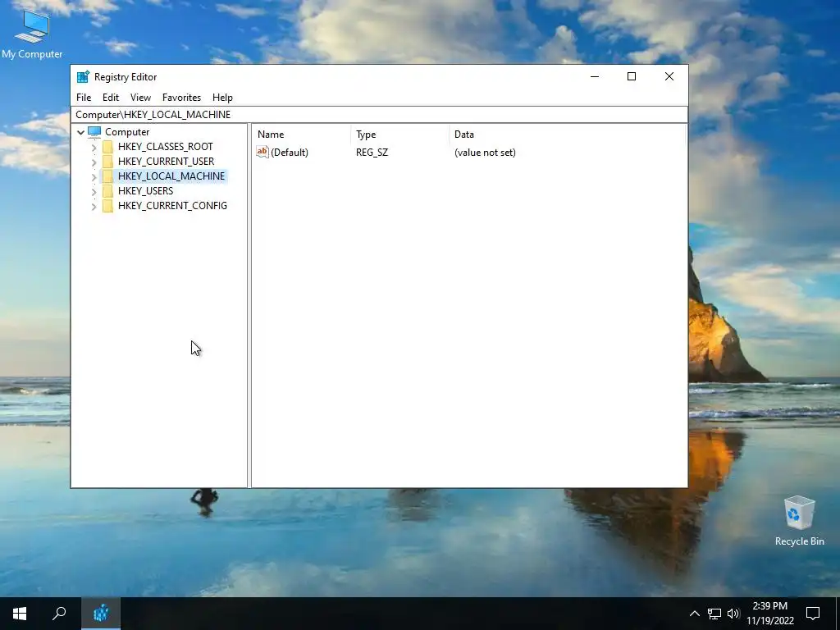This screenshot has width=840, height=630.
Task: Select the (Default) value name
Action: [x=290, y=153]
